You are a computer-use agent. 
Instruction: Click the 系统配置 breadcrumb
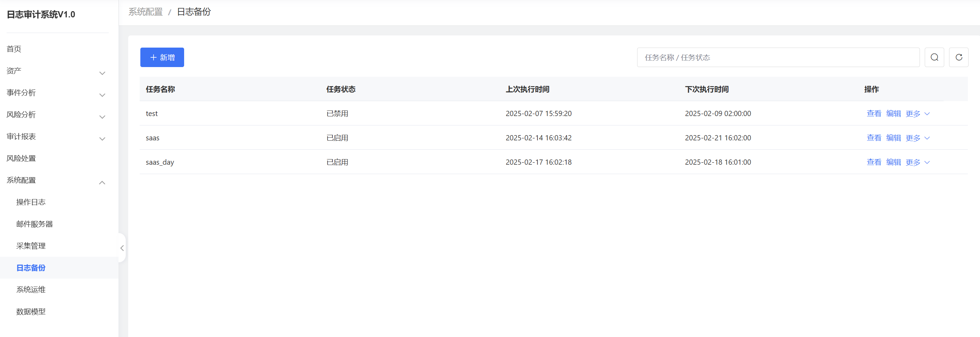pos(145,12)
